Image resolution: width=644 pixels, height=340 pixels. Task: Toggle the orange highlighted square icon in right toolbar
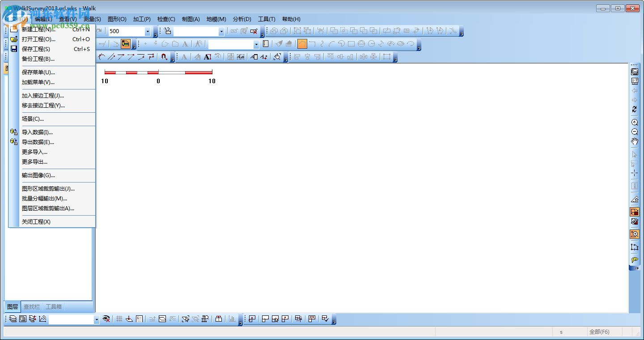(x=634, y=212)
